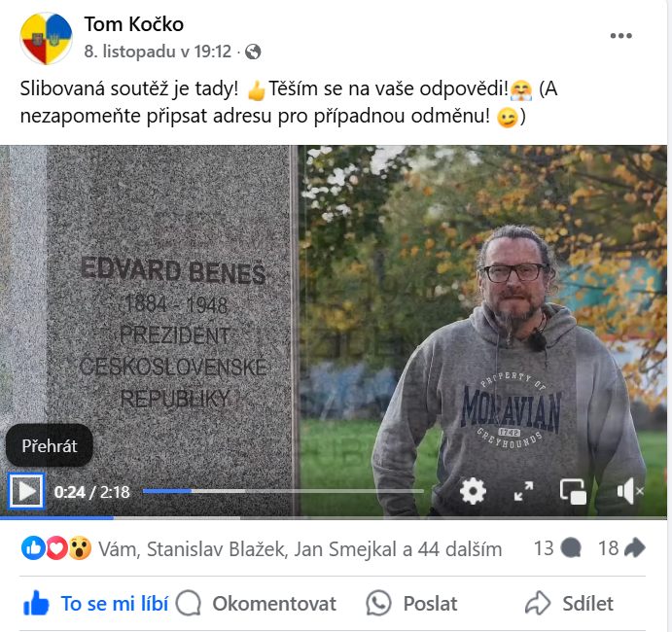Open picture-in-picture mini player
Image resolution: width=672 pixels, height=632 pixels.
tap(573, 491)
